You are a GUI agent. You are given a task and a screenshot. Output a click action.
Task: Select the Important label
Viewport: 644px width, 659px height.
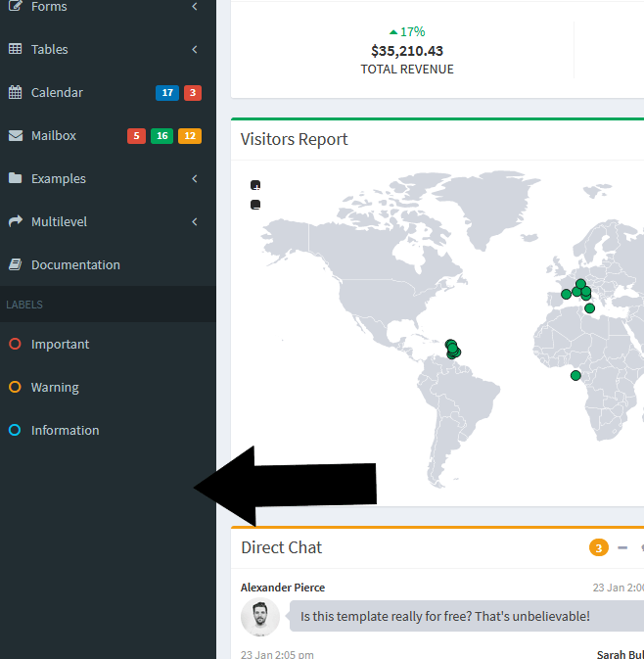point(108,345)
